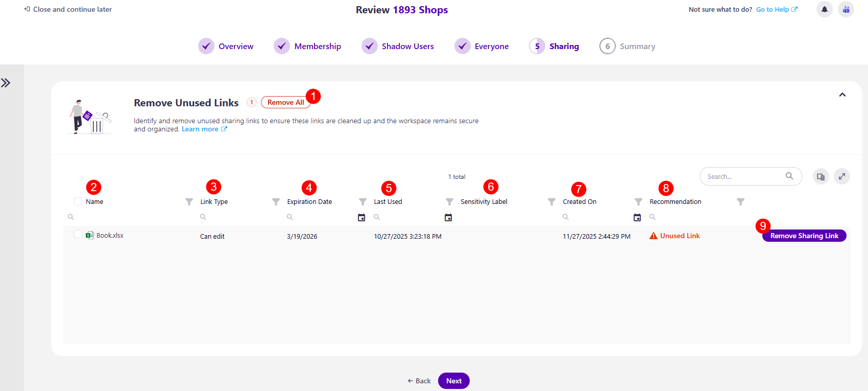Open the user profile avatar icon
The height and width of the screenshot is (391, 868).
click(846, 9)
